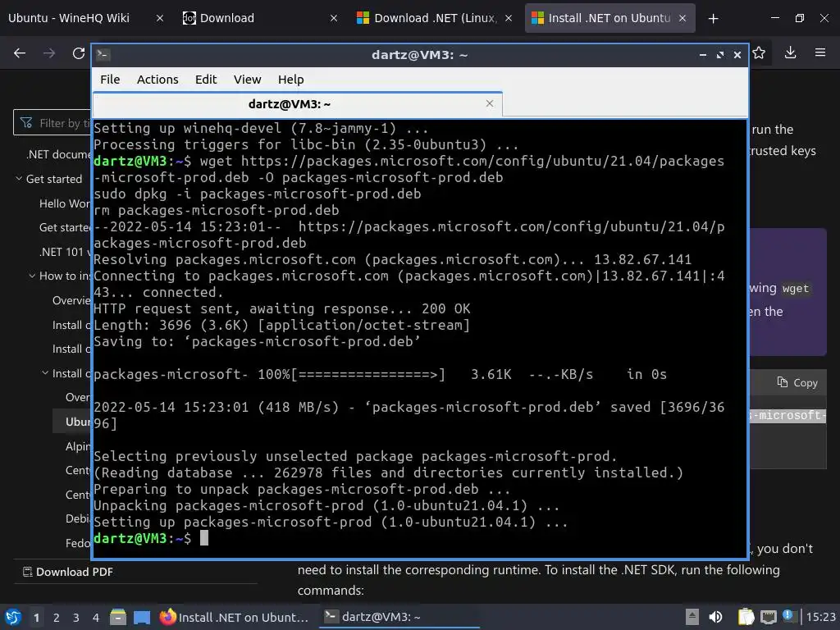Open .NET 101 videos entry
Image resolution: width=840 pixels, height=630 pixels.
65,252
